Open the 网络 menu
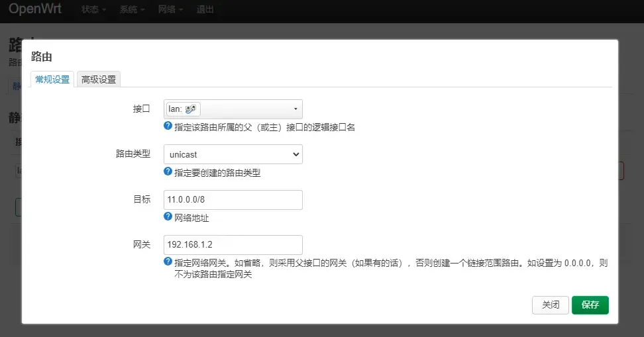The image size is (644, 337). (x=171, y=11)
